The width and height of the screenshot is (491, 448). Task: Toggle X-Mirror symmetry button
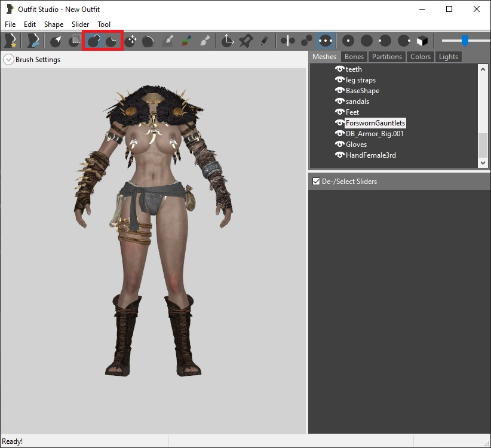pyautogui.click(x=288, y=41)
